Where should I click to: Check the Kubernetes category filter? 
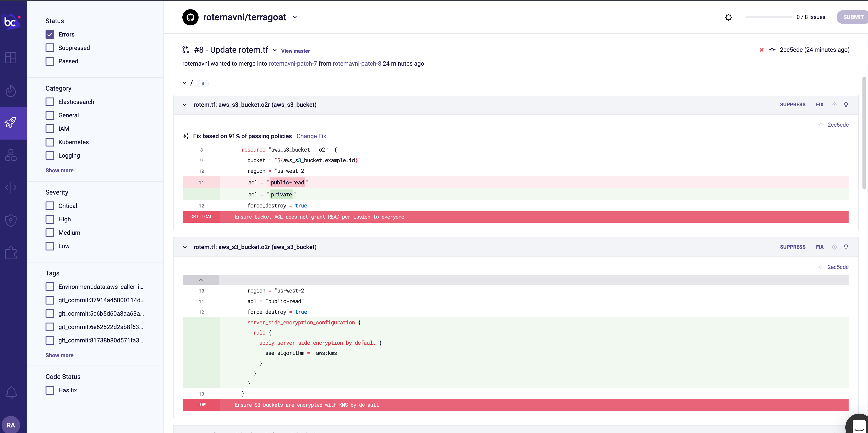tap(50, 142)
